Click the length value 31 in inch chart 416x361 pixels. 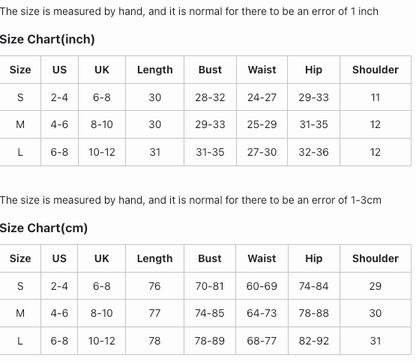click(155, 152)
